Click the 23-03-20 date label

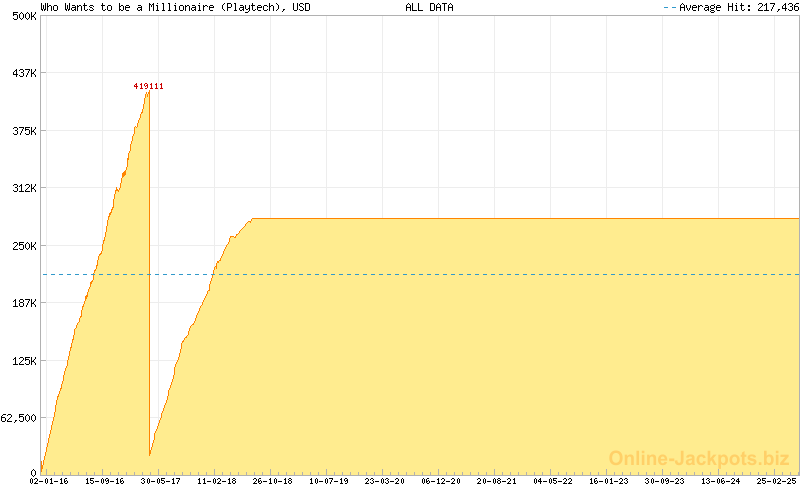click(385, 481)
